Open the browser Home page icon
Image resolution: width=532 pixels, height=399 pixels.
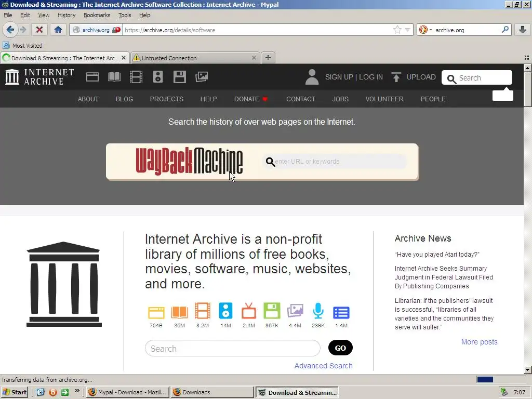click(58, 30)
